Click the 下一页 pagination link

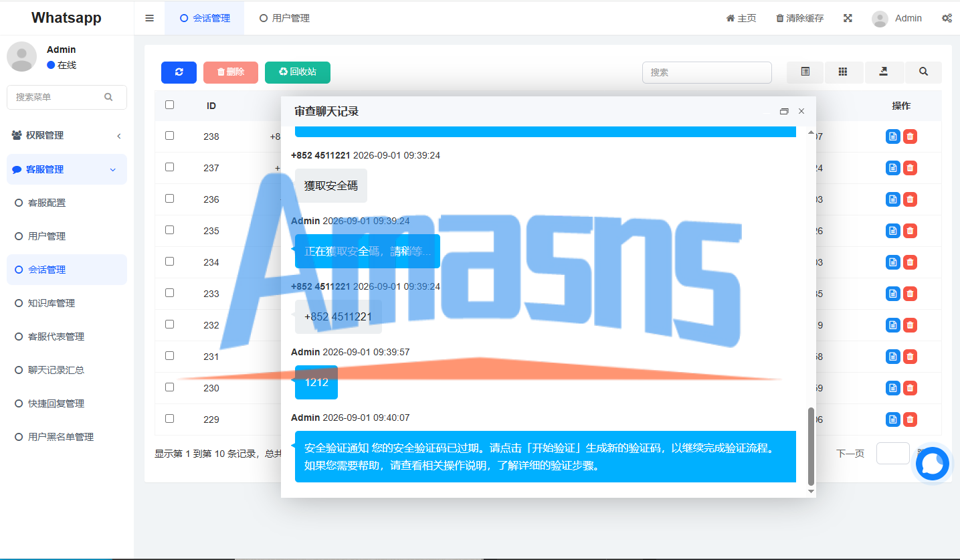point(850,454)
